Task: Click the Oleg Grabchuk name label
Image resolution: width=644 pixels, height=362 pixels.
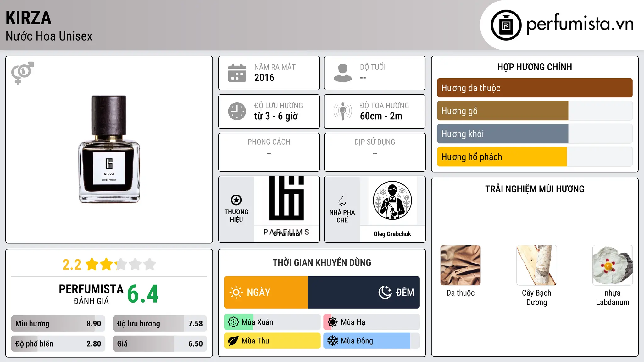Action: point(392,234)
